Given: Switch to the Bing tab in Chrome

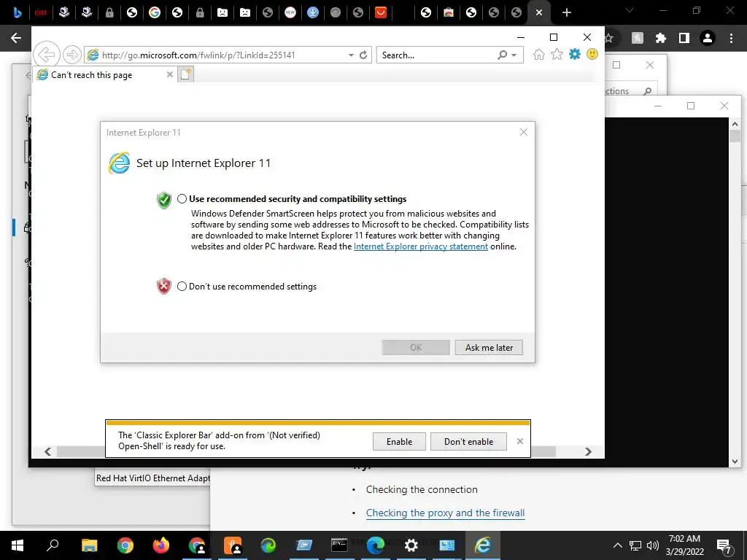Looking at the screenshot, I should pyautogui.click(x=18, y=12).
